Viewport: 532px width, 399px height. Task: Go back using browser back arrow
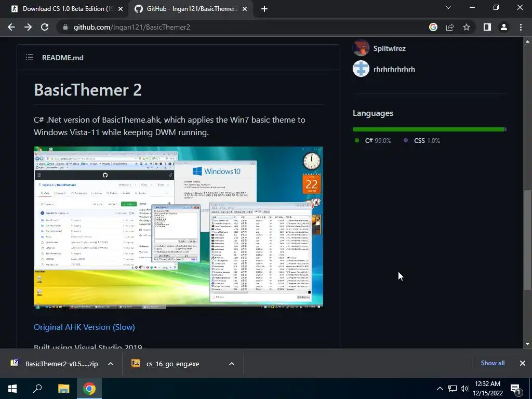pos(11,27)
